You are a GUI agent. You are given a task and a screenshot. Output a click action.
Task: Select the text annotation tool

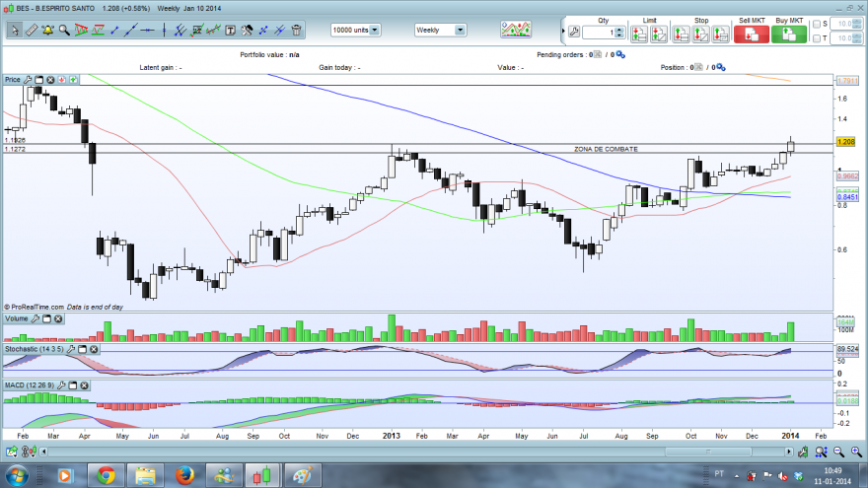point(230,31)
